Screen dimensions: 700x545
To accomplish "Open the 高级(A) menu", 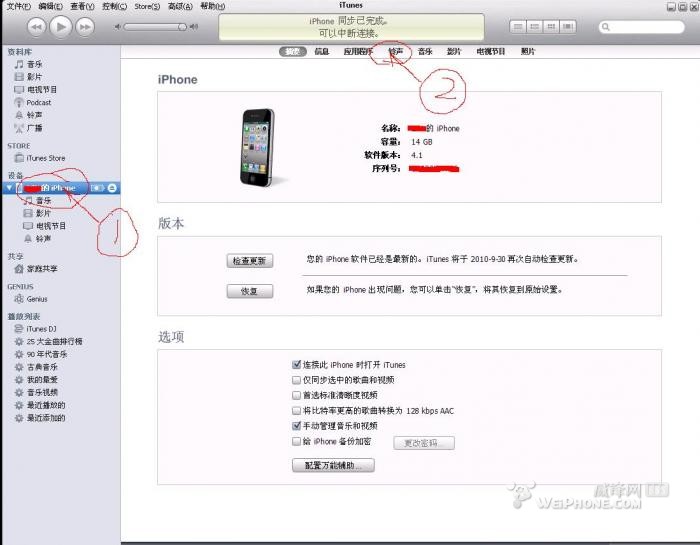I will [x=180, y=6].
